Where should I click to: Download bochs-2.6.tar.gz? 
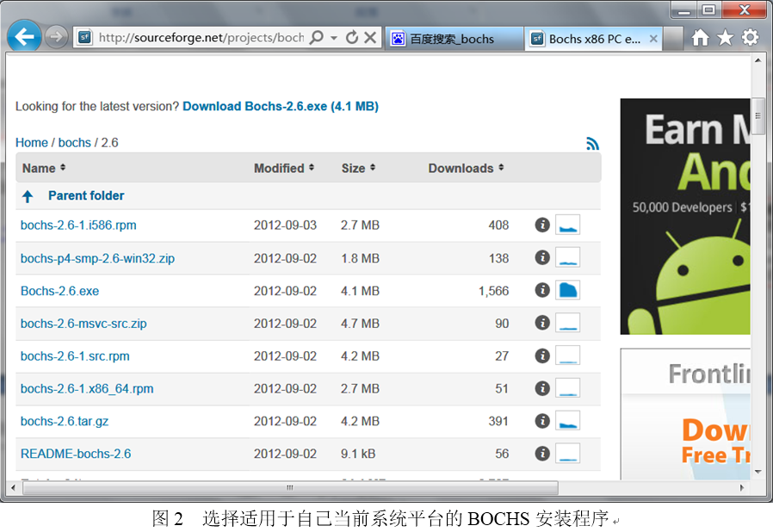[64, 422]
